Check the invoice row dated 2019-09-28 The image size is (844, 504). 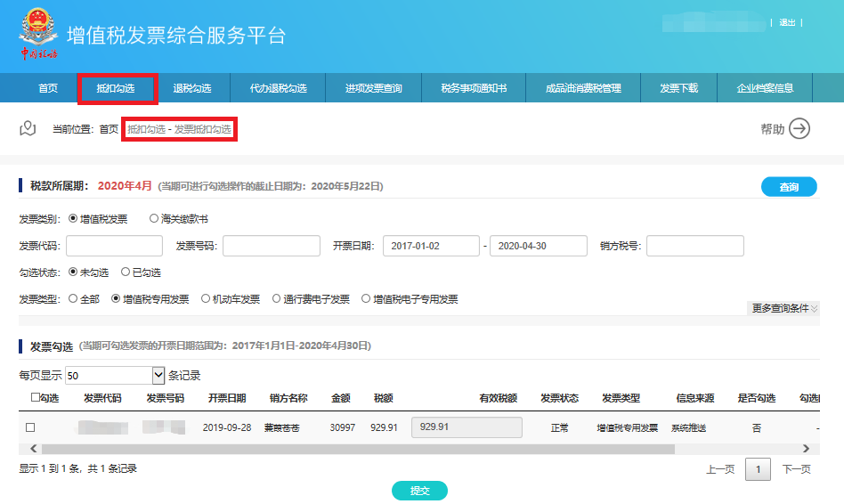tap(30, 428)
